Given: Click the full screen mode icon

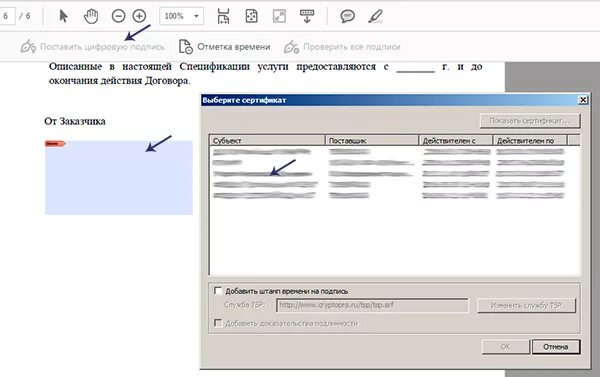Looking at the screenshot, I should 279,16.
